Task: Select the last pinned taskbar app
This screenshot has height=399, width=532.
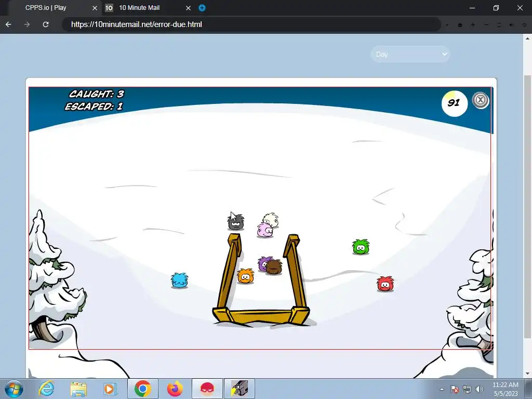Action: 240,389
